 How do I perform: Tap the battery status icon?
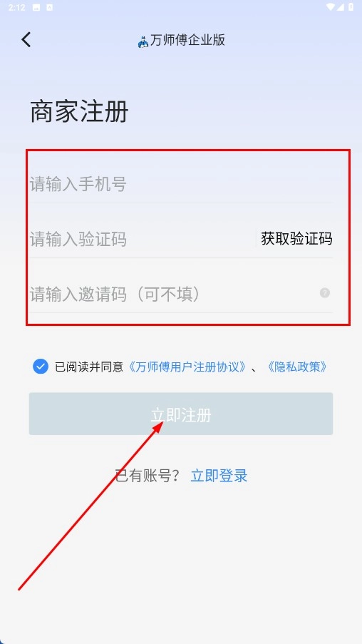click(x=351, y=7)
